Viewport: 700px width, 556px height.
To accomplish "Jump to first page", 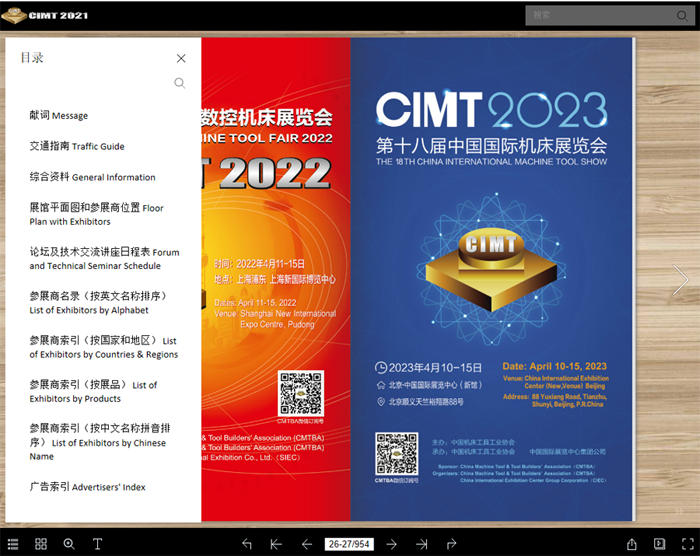I will (x=276, y=544).
